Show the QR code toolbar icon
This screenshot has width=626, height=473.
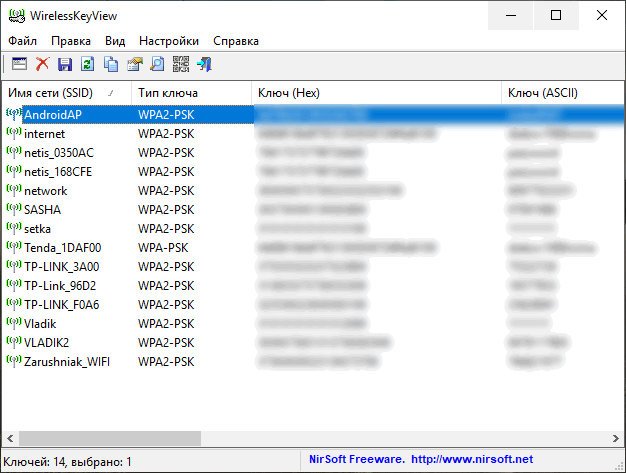pos(181,64)
